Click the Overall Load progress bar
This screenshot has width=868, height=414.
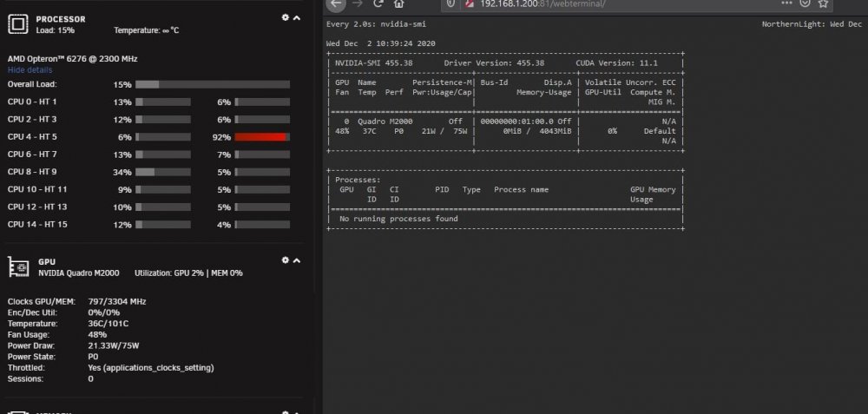click(x=213, y=85)
